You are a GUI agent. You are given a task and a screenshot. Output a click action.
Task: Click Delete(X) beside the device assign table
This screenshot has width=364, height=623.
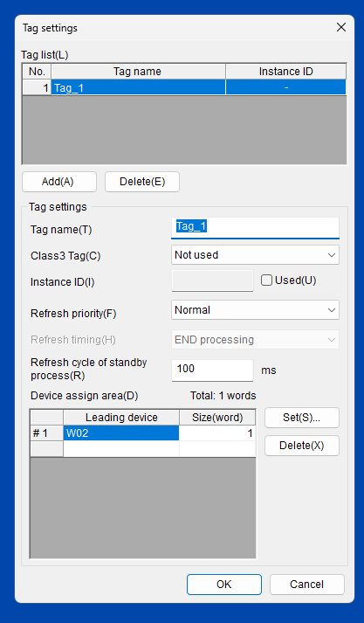click(x=302, y=446)
